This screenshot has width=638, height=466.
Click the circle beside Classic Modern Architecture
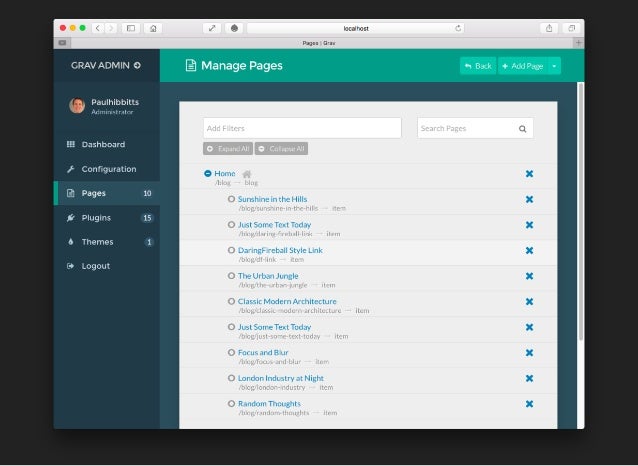231,301
